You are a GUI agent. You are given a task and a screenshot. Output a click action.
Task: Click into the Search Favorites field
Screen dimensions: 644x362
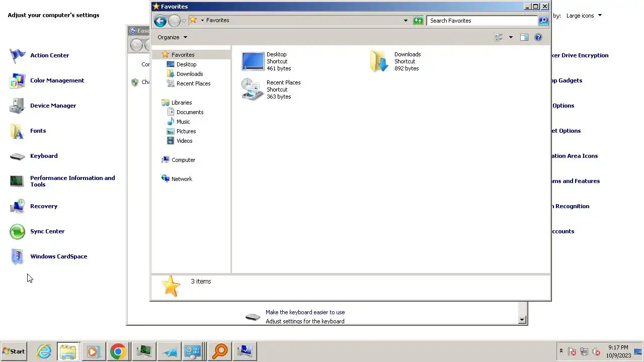point(482,21)
